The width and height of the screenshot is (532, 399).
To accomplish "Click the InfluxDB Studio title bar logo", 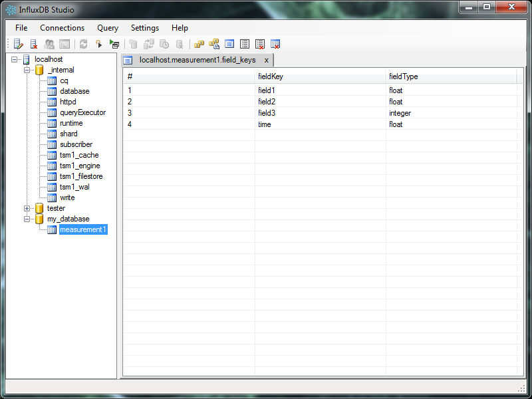I will (11, 10).
